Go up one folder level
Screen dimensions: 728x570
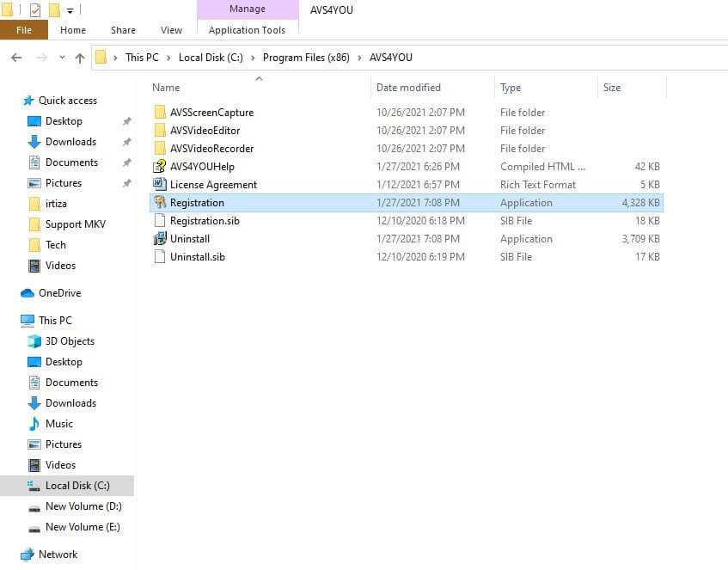pos(80,58)
